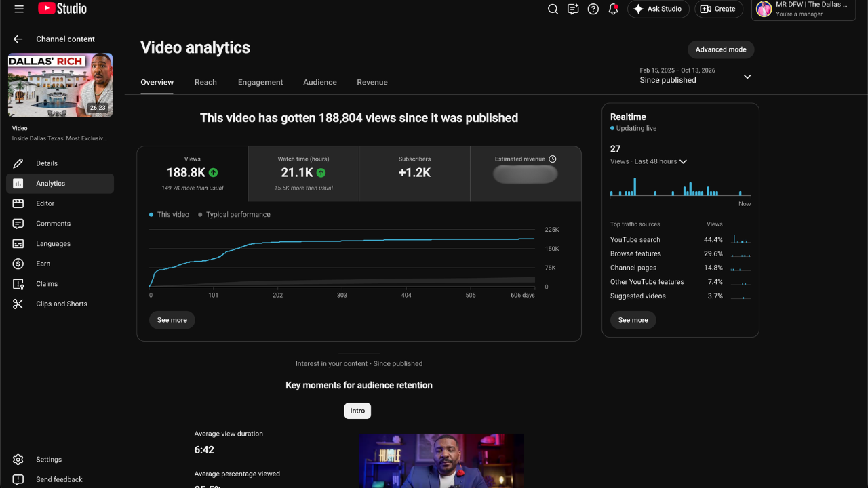Open Claims in the sidebar
This screenshot has height=488, width=868.
point(60,284)
